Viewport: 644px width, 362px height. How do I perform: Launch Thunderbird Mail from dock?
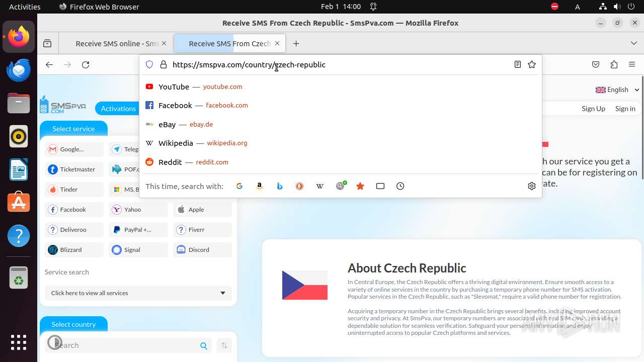(19, 70)
